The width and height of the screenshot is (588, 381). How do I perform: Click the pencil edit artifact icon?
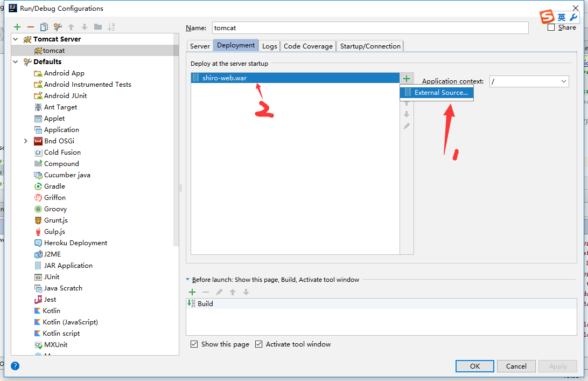(x=407, y=126)
